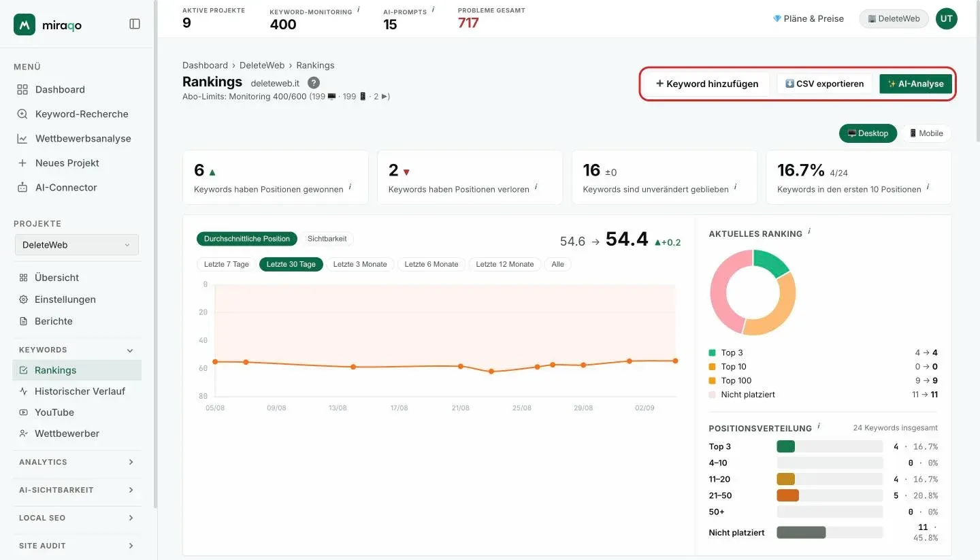Image resolution: width=980 pixels, height=560 pixels.
Task: Click the YouTube play icon in sidebar
Action: point(24,412)
